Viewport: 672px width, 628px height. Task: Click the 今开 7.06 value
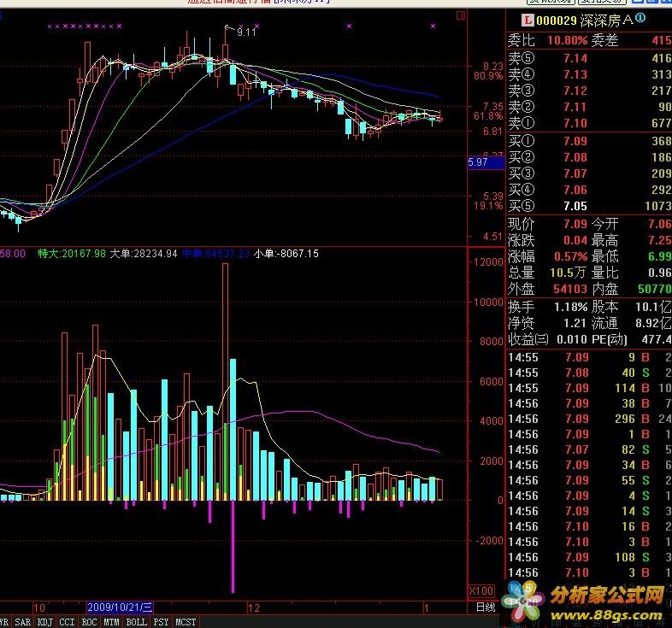[659, 224]
